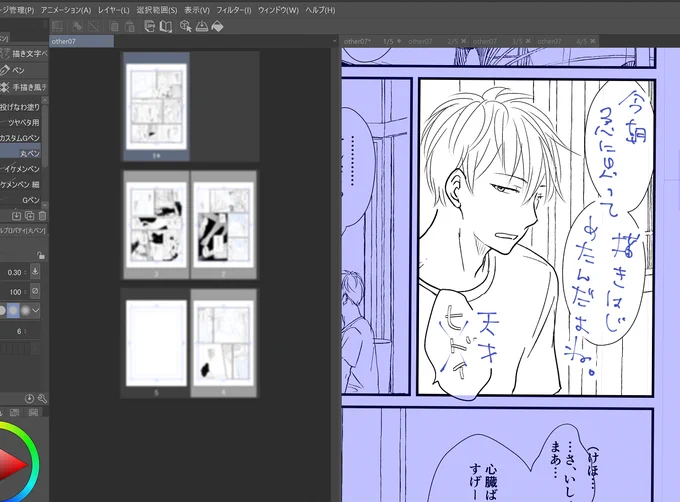This screenshot has height=502, width=680.
Task: Click the invert selection toolbar icon
Action: [94, 26]
